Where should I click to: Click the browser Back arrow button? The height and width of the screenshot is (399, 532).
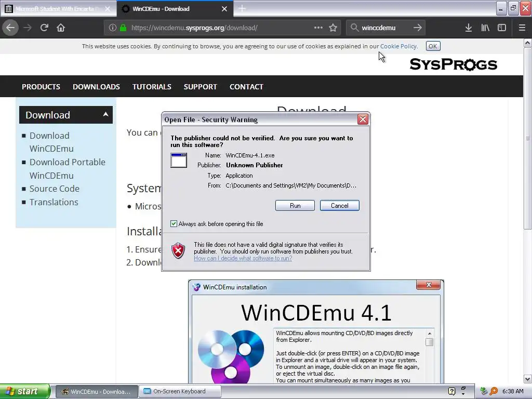10,28
